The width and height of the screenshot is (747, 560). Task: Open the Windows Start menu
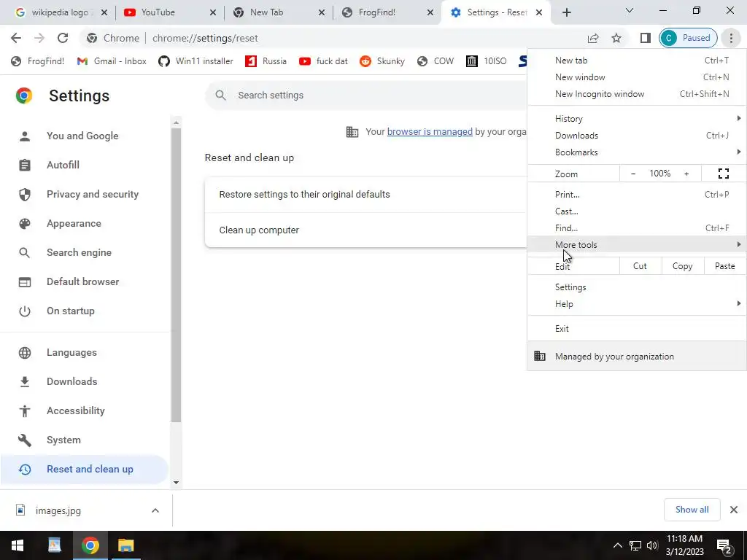pos(18,545)
